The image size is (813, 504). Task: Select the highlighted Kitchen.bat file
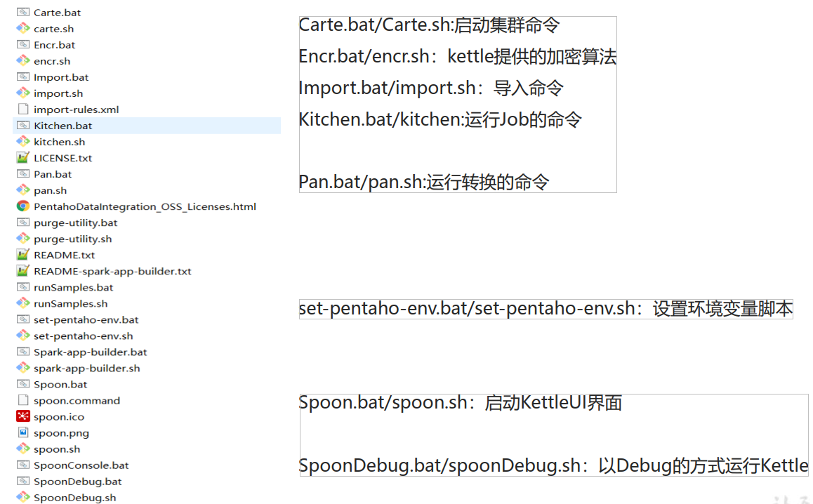pyautogui.click(x=63, y=125)
